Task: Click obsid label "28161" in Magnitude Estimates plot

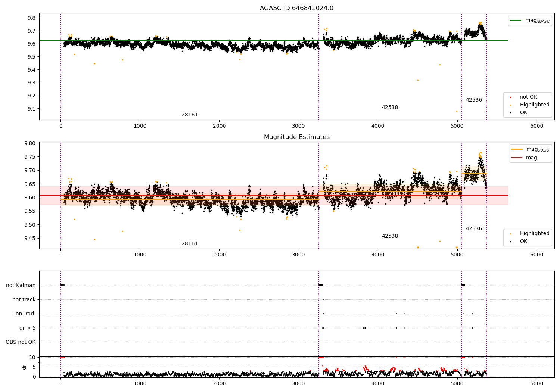Action: pos(190,244)
